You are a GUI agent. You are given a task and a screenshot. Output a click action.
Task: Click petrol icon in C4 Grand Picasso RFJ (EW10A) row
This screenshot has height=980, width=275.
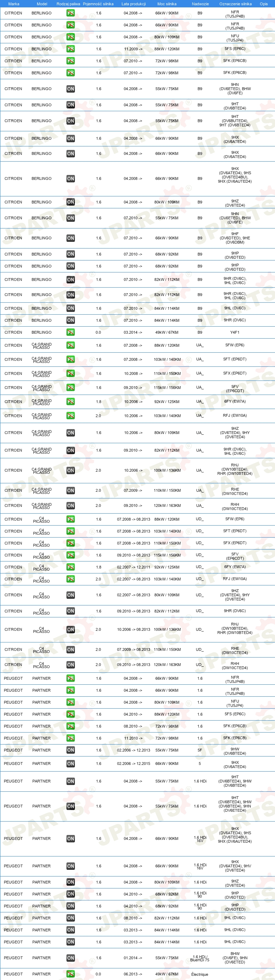tap(70, 415)
